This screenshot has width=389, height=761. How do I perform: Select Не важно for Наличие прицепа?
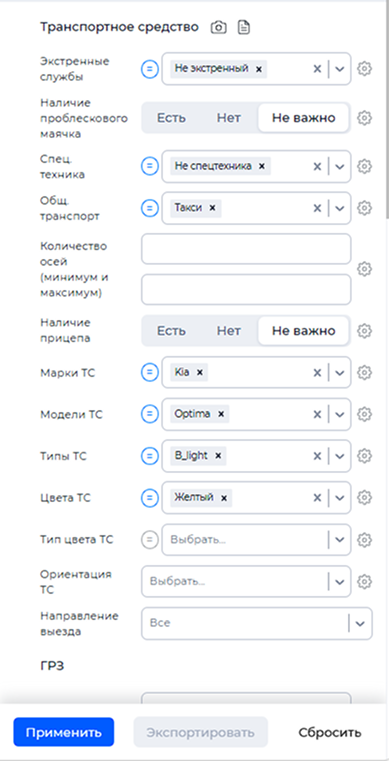(x=303, y=331)
